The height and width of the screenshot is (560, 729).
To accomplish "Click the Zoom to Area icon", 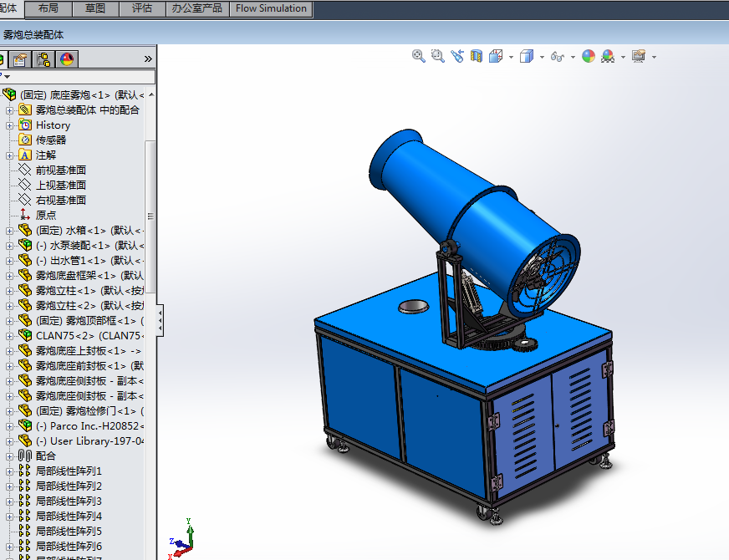I will pos(437,56).
